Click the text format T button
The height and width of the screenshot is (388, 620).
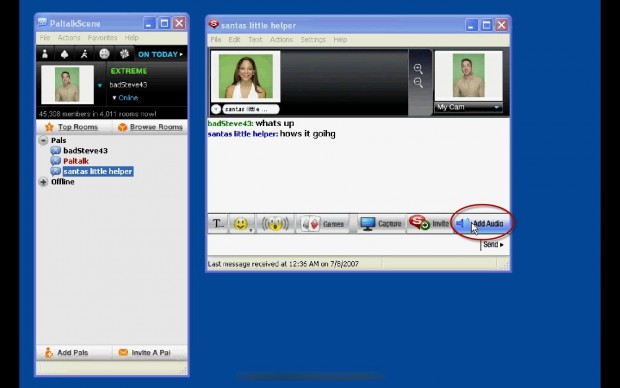pyautogui.click(x=218, y=224)
